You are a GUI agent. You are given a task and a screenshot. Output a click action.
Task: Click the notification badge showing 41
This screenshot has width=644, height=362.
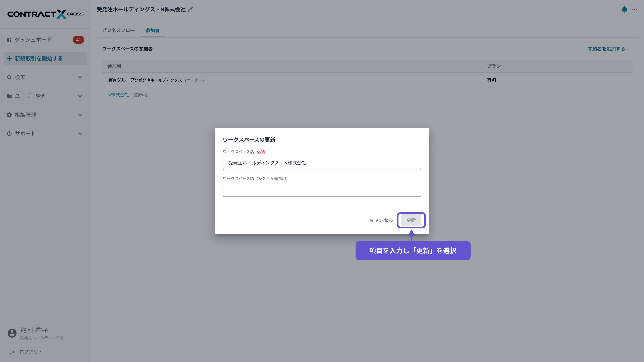[78, 40]
